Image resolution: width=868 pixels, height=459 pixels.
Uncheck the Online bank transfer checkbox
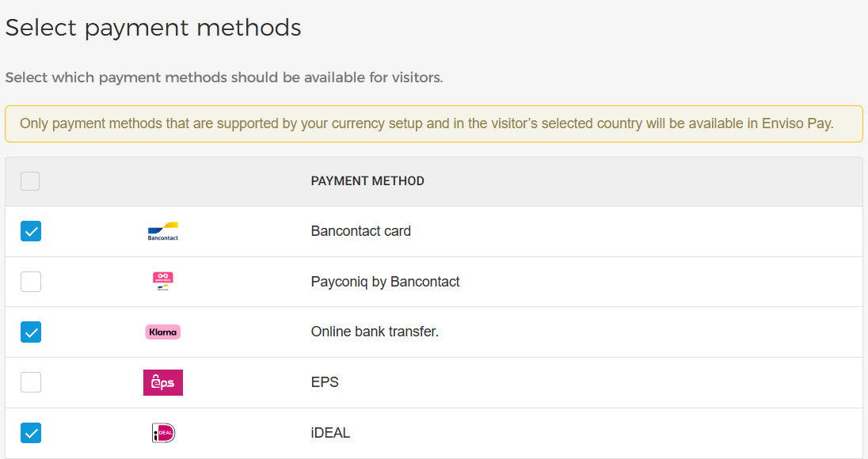point(31,332)
